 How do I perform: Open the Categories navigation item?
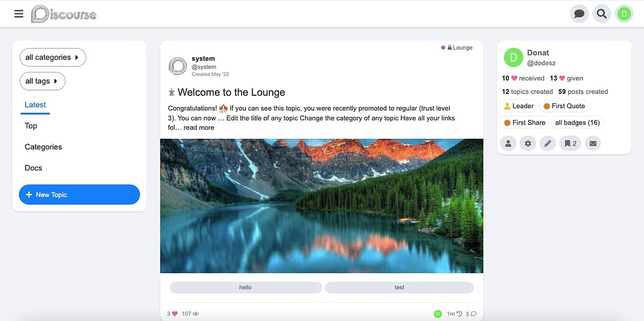point(43,147)
